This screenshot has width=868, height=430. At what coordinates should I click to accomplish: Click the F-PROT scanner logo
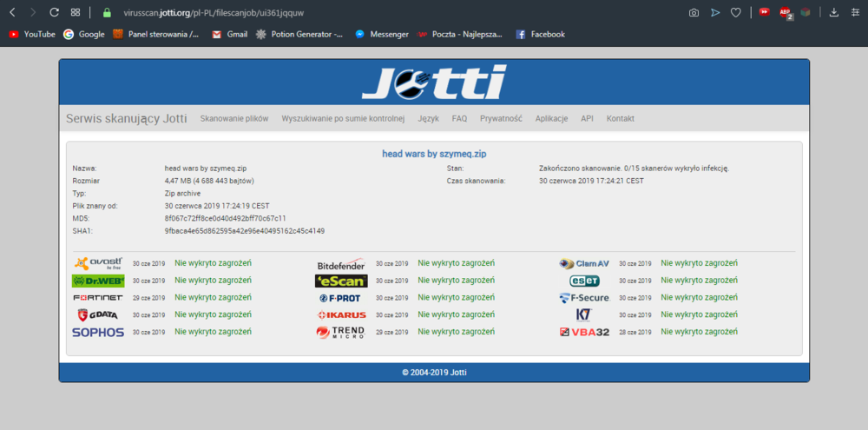[x=340, y=298]
